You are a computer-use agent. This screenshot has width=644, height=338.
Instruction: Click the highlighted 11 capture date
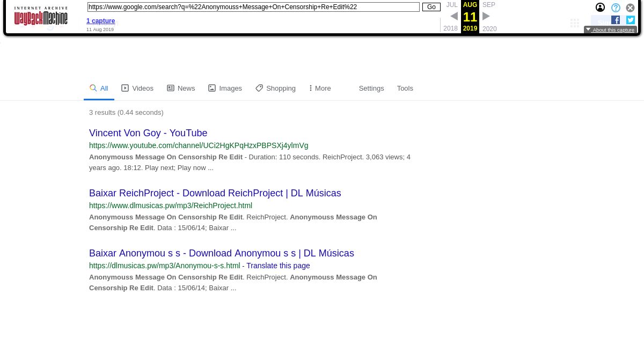point(470,17)
